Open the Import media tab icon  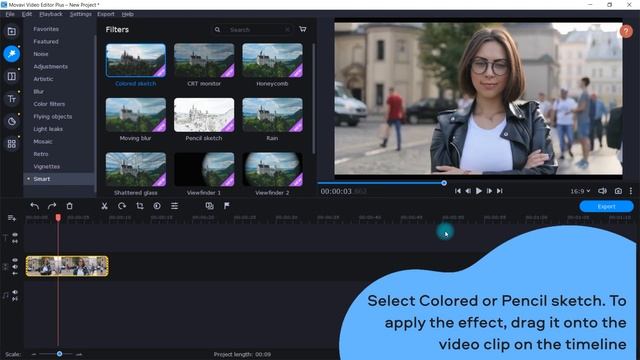11,31
